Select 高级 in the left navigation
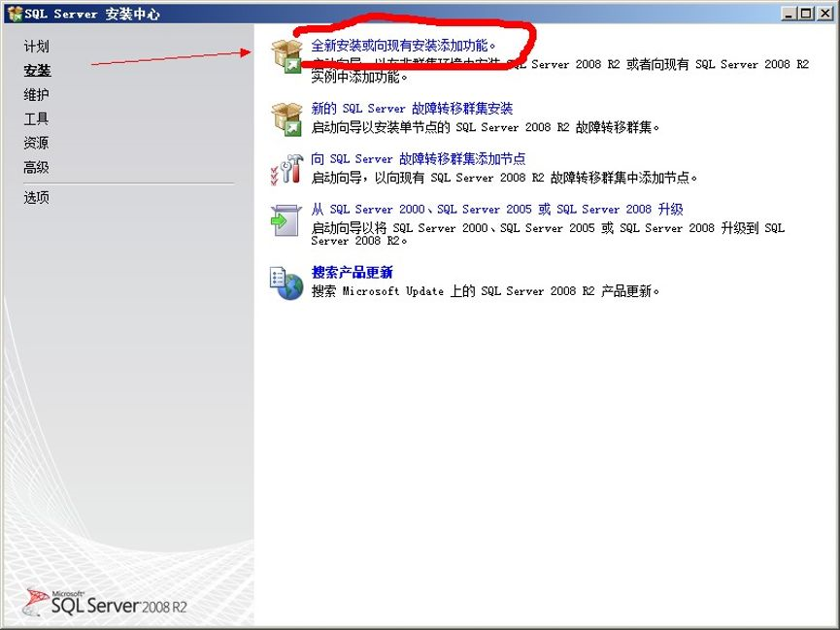840x630 pixels. pos(36,167)
